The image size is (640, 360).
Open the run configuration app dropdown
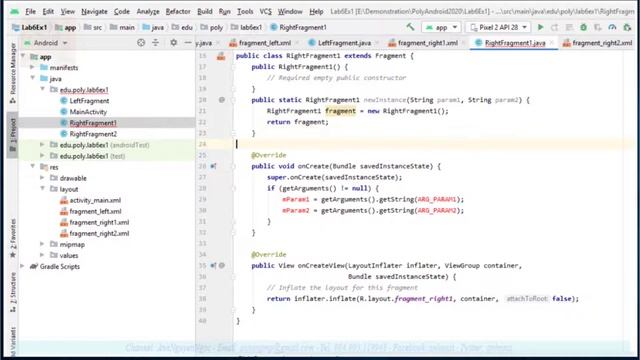point(441,27)
